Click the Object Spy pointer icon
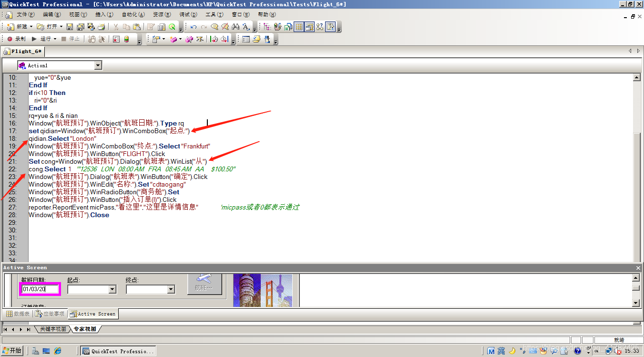 pyautogui.click(x=102, y=39)
